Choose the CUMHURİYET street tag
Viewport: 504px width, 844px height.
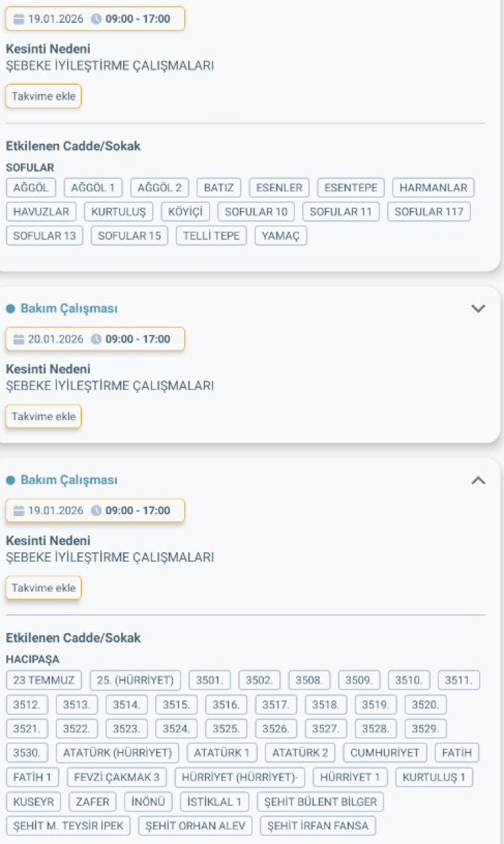[x=385, y=753]
